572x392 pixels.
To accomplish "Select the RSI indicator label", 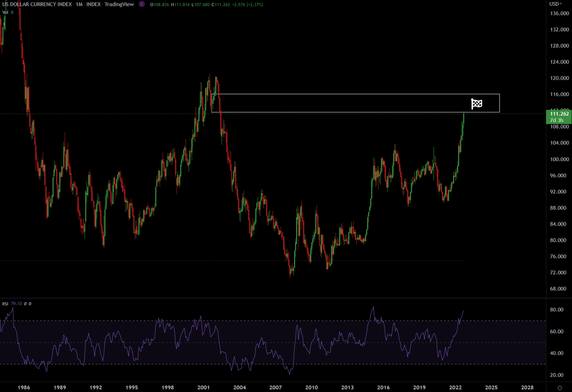I will [6, 303].
